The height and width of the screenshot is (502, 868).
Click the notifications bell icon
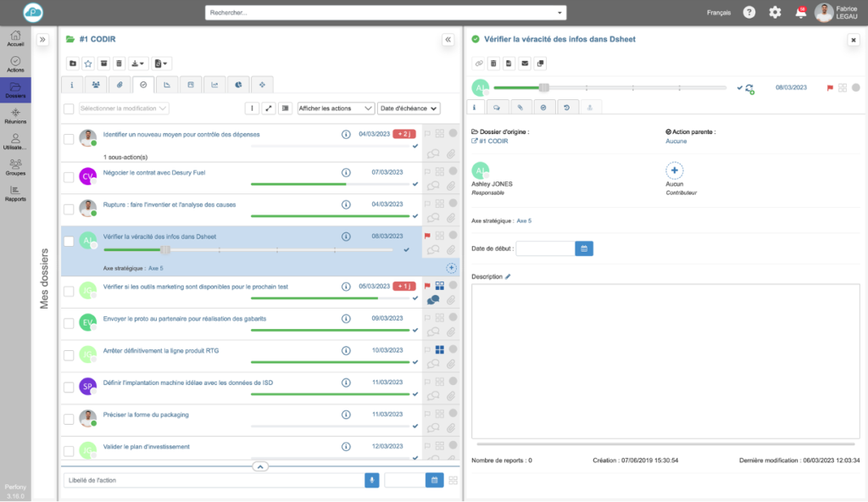pos(799,13)
